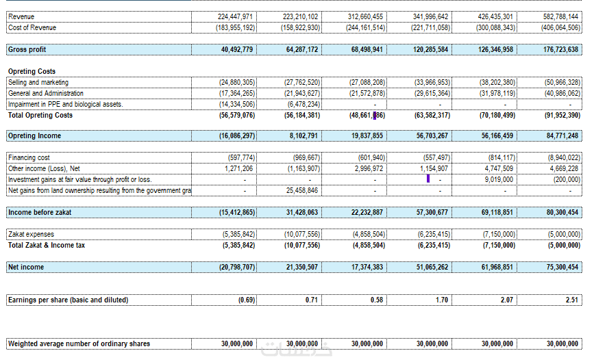Click other income value 4,747,509
Viewport: 594px width, 364px height.
pyautogui.click(x=499, y=169)
